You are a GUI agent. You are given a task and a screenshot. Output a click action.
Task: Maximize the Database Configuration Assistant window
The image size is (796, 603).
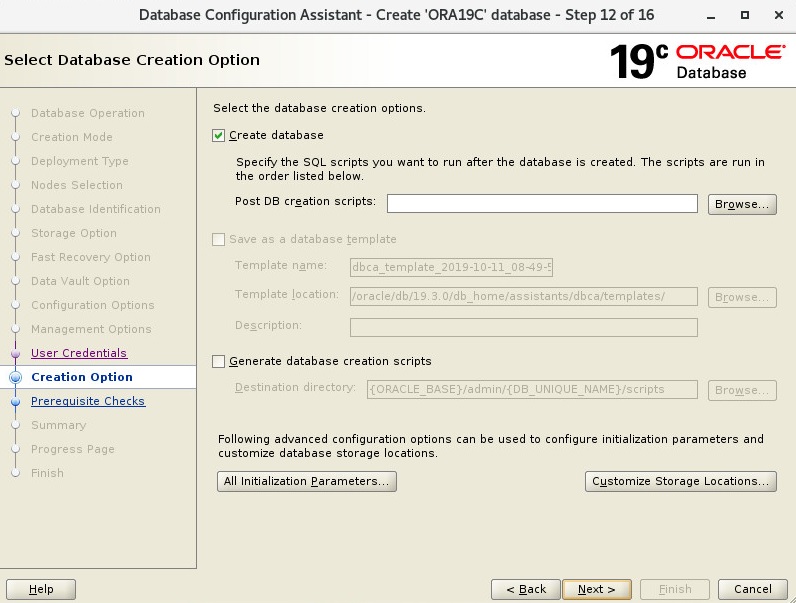745,15
